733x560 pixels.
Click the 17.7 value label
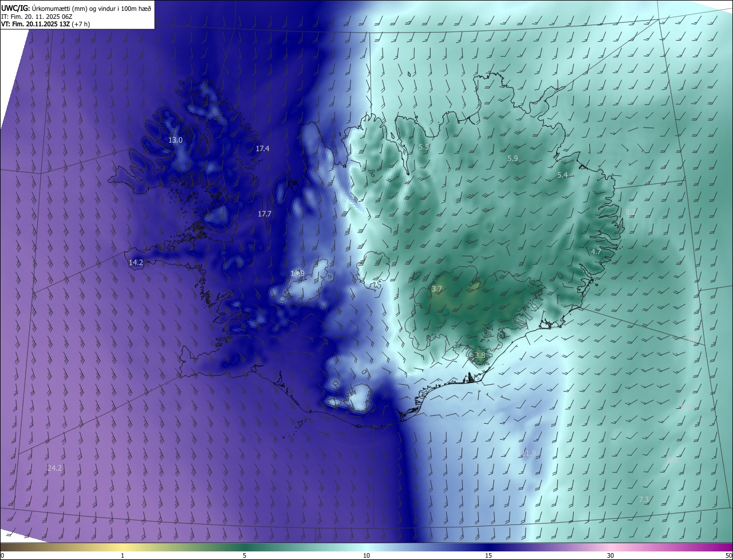(264, 214)
